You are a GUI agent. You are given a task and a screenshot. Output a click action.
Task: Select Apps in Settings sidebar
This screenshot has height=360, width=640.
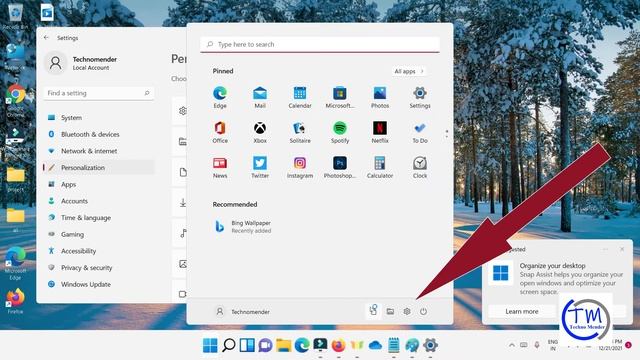98,184
